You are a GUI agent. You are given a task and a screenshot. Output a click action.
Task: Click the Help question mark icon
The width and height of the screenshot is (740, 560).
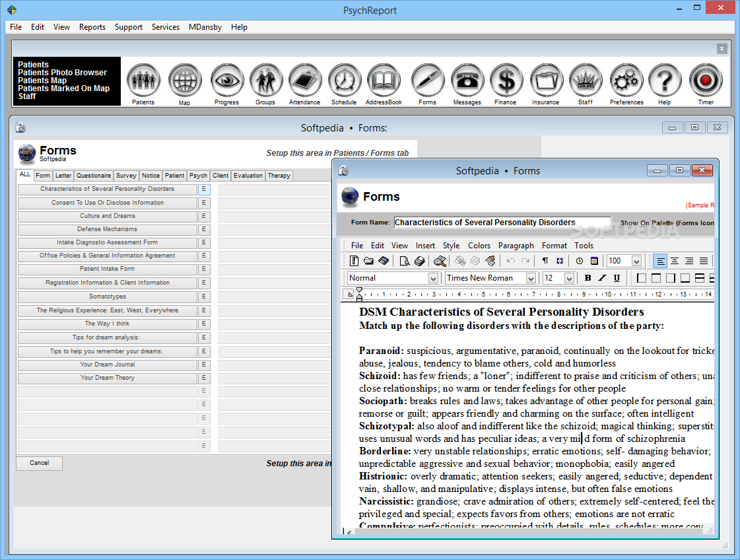[x=665, y=81]
